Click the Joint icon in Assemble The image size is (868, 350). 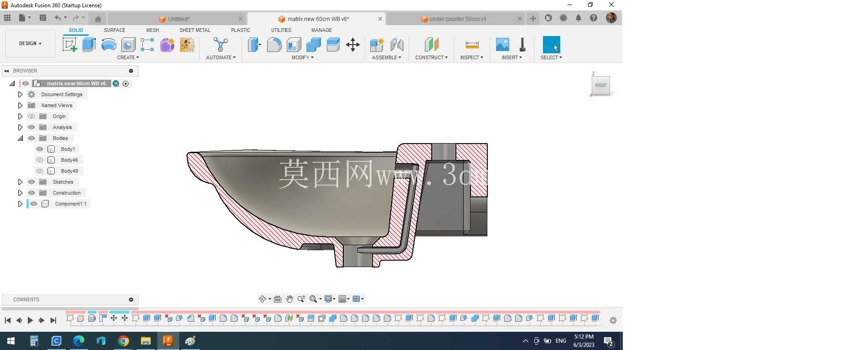pos(397,45)
